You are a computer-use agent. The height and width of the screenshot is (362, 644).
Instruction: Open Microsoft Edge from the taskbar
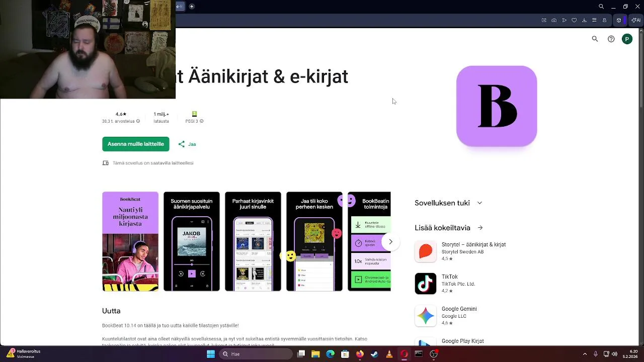click(330, 354)
